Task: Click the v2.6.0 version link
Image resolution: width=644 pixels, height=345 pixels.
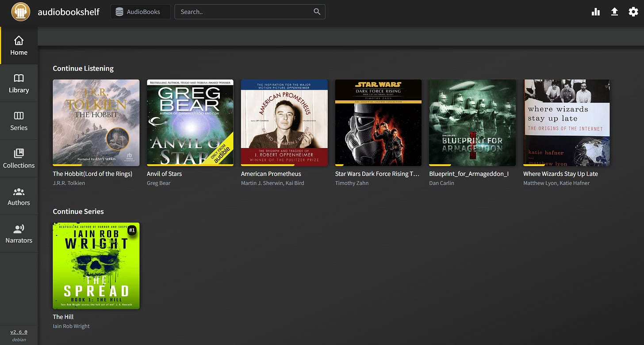Action: tap(19, 332)
